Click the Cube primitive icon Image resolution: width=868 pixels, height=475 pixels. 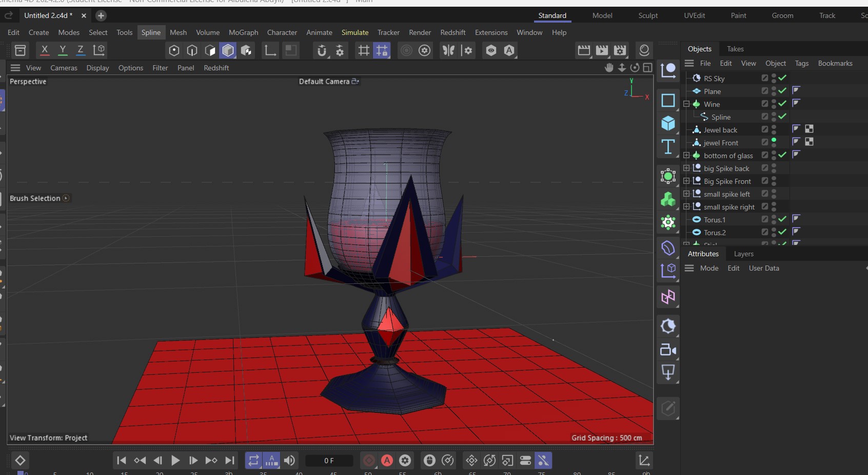coord(668,123)
